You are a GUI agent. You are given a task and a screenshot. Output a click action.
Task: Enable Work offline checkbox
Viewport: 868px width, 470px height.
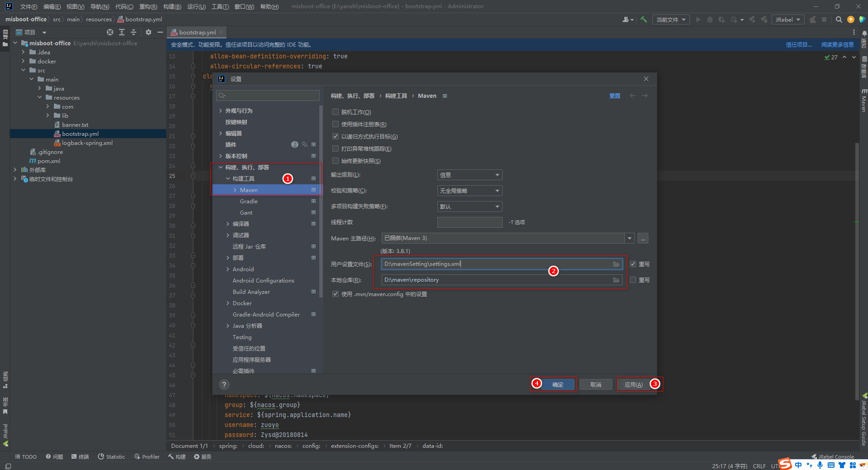[336, 112]
